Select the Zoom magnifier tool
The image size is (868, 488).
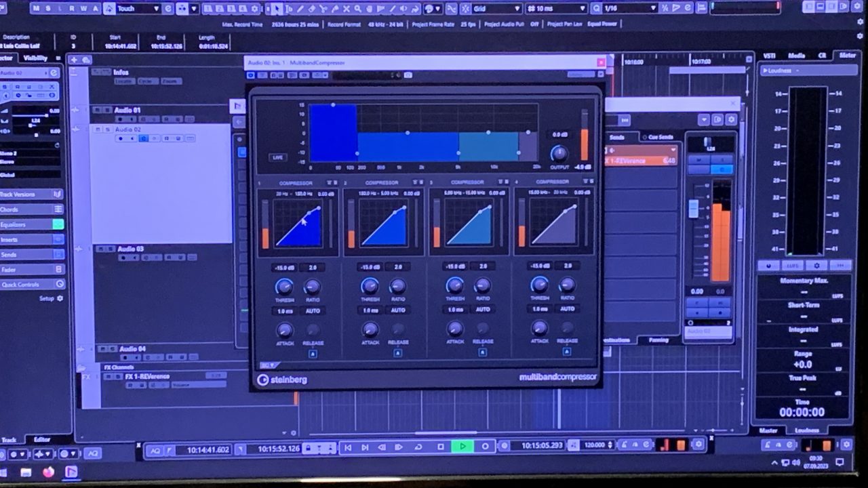(359, 9)
